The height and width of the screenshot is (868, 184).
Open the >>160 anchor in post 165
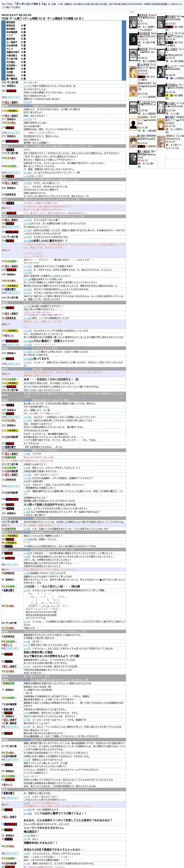click(27, 183)
